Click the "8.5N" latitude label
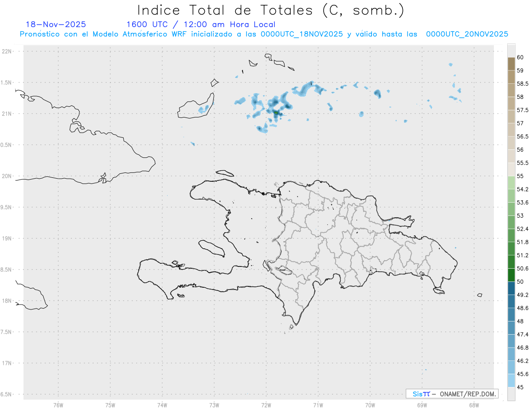The height and width of the screenshot is (411, 532). [x=7, y=270]
